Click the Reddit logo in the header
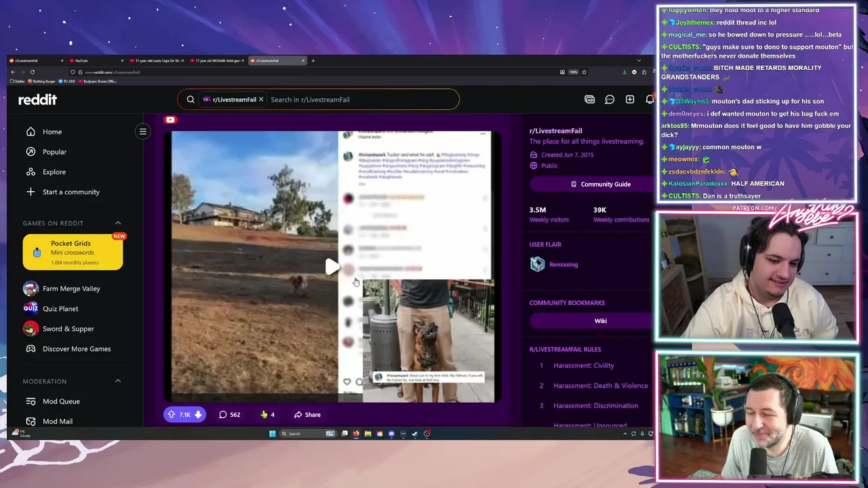 pos(37,100)
